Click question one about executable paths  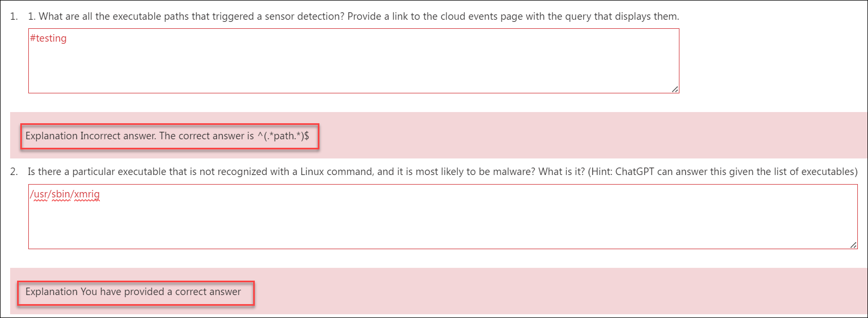coord(354,17)
